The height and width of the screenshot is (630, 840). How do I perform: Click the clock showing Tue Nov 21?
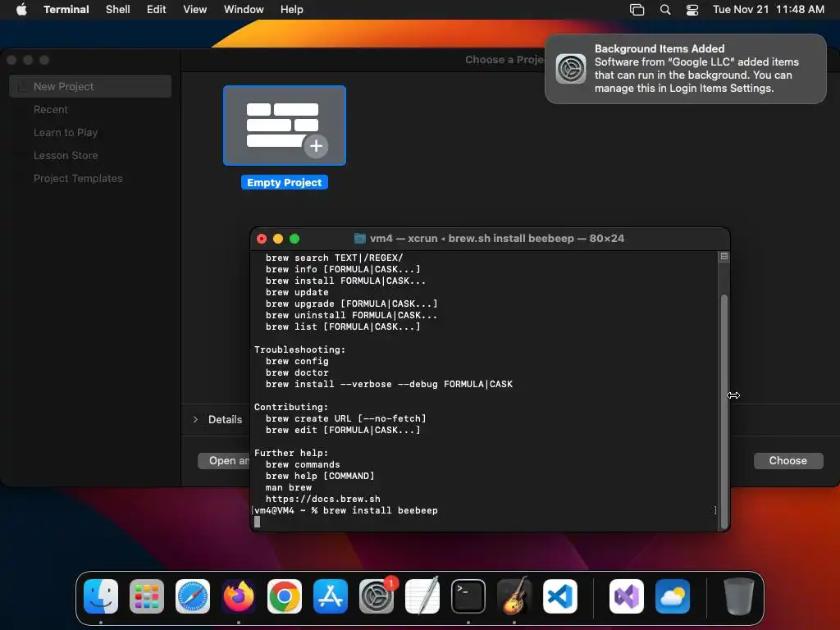coord(769,9)
